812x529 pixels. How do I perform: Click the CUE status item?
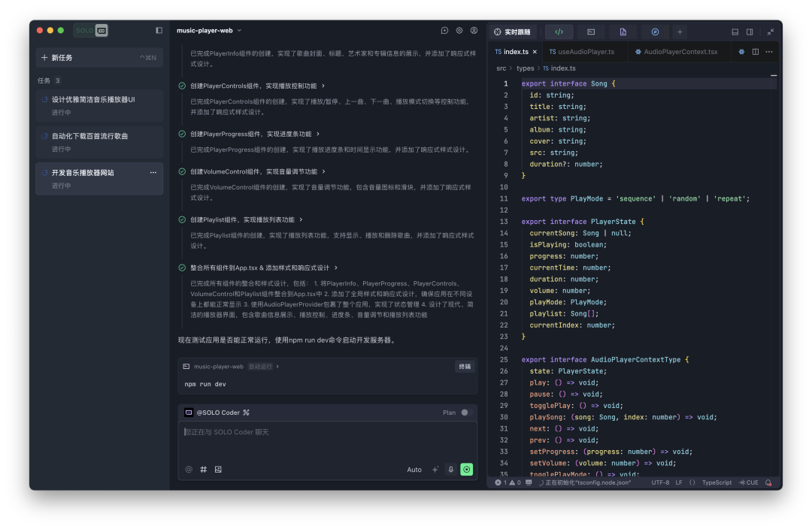point(749,482)
